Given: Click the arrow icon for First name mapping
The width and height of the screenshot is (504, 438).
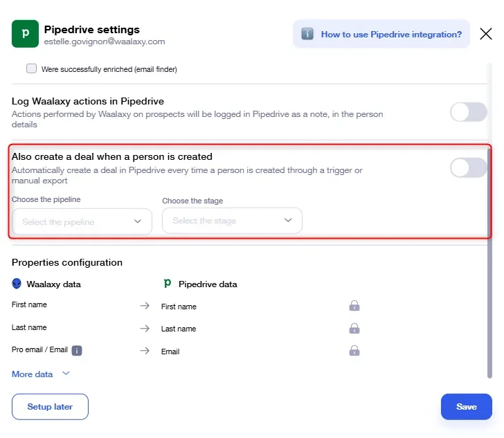Looking at the screenshot, I should pos(145,306).
